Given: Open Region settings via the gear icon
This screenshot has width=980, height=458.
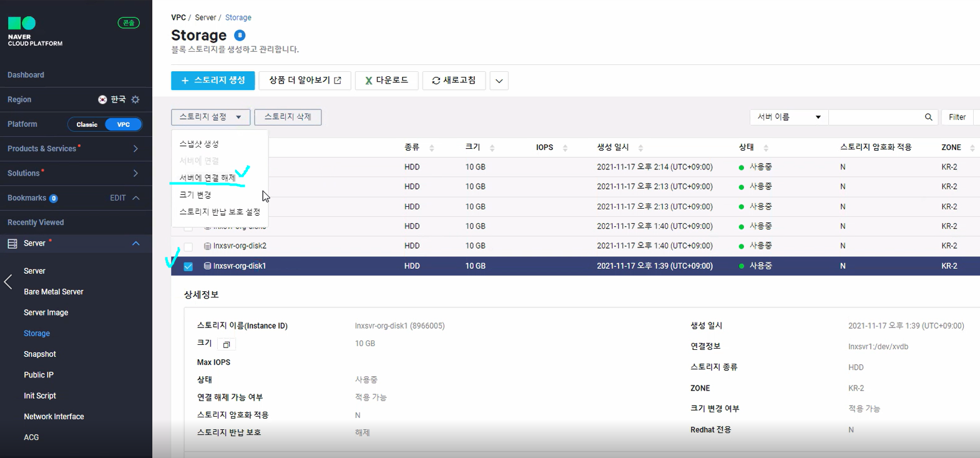Looking at the screenshot, I should pyautogui.click(x=135, y=99).
